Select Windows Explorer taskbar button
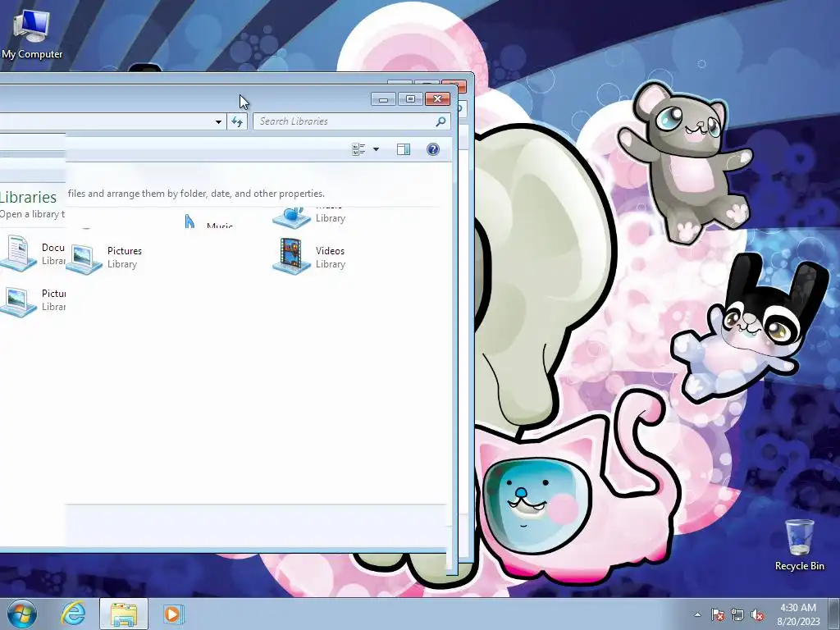Viewport: 840px width, 630px height. [x=124, y=614]
